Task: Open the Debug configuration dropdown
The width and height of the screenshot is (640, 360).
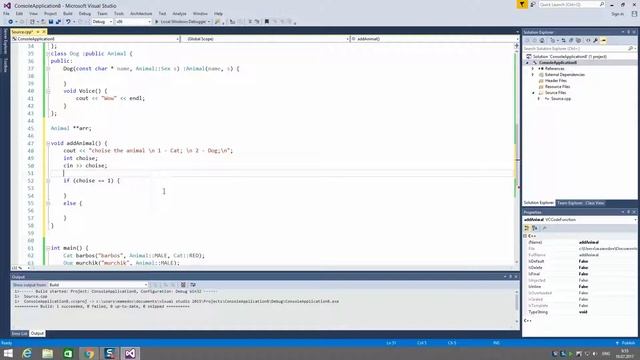Action: click(x=102, y=22)
